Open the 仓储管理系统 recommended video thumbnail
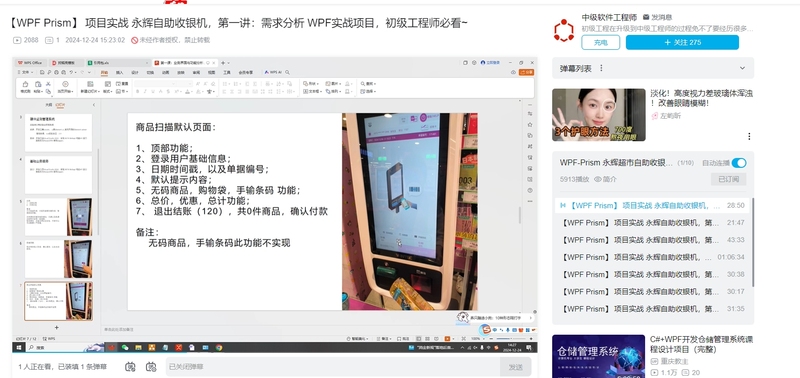Screen dimensions: 800x378 click(x=598, y=356)
